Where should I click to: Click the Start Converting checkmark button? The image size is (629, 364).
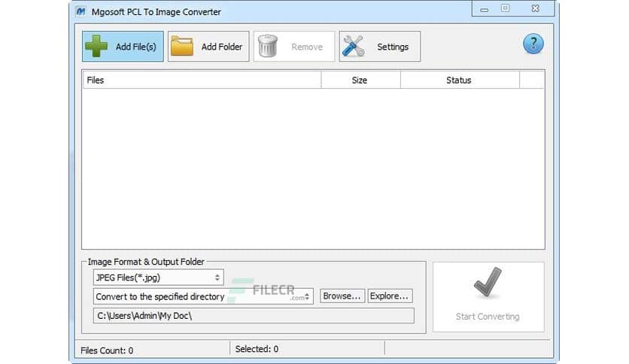pyautogui.click(x=488, y=297)
